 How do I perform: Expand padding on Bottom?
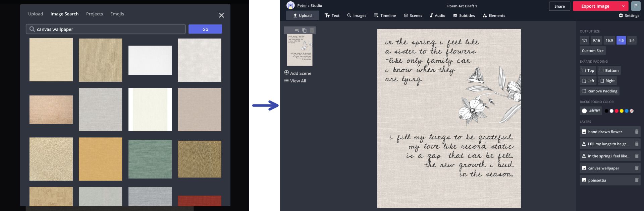click(609, 70)
